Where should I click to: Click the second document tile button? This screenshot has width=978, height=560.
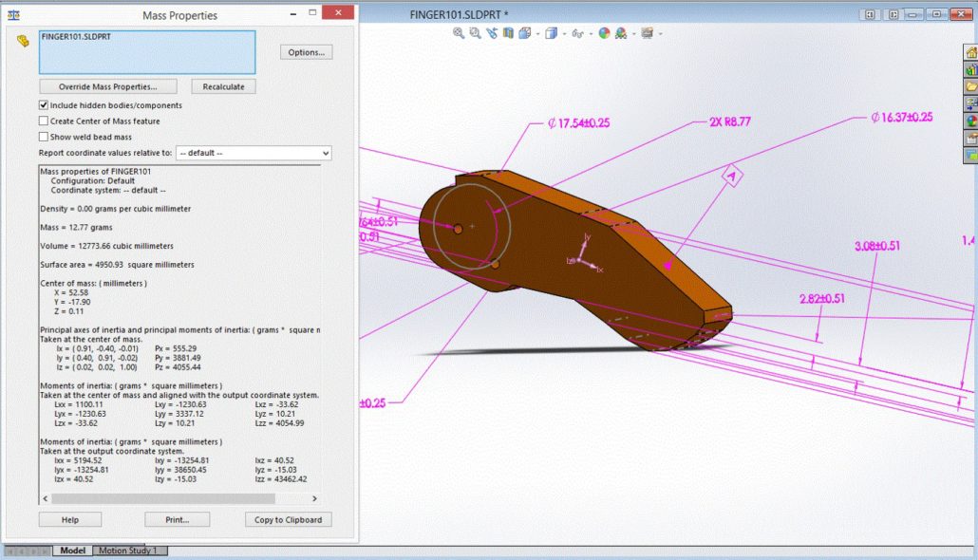point(893,14)
